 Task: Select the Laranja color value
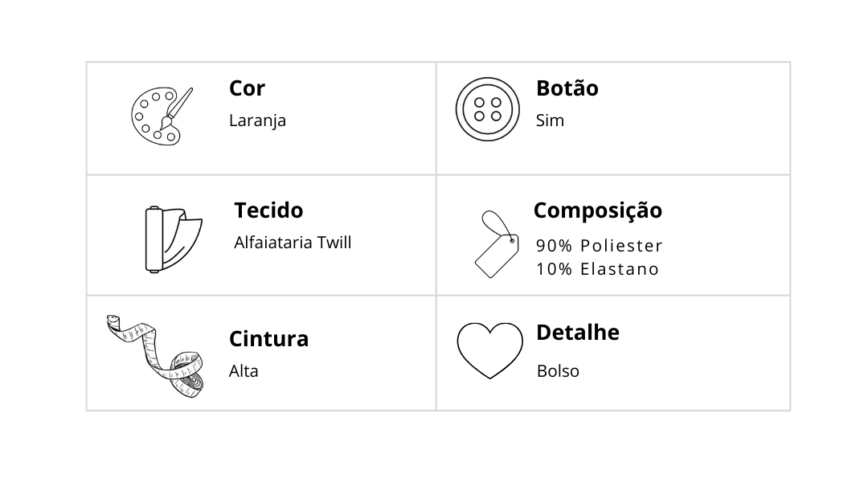point(257,120)
